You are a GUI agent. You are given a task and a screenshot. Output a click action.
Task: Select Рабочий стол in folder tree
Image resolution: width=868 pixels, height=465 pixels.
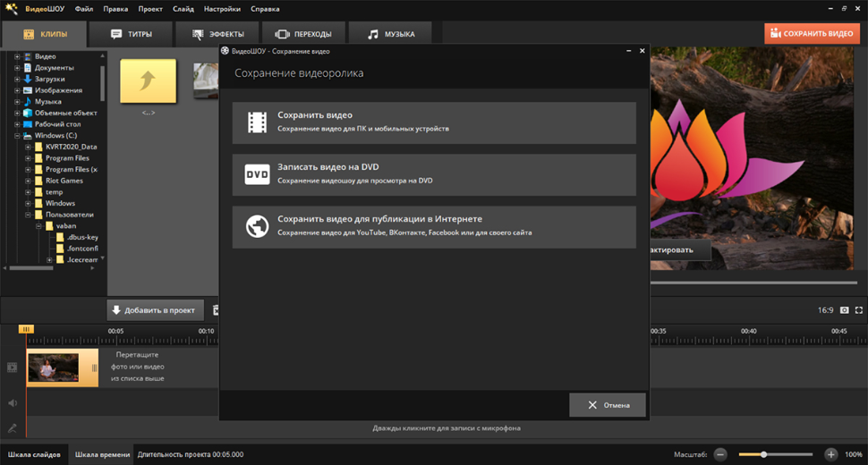pyautogui.click(x=57, y=124)
